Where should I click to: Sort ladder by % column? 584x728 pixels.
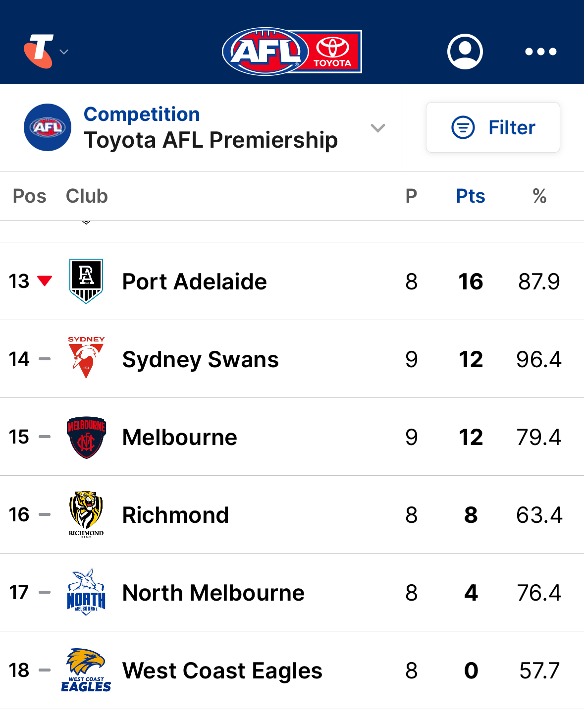point(539,196)
